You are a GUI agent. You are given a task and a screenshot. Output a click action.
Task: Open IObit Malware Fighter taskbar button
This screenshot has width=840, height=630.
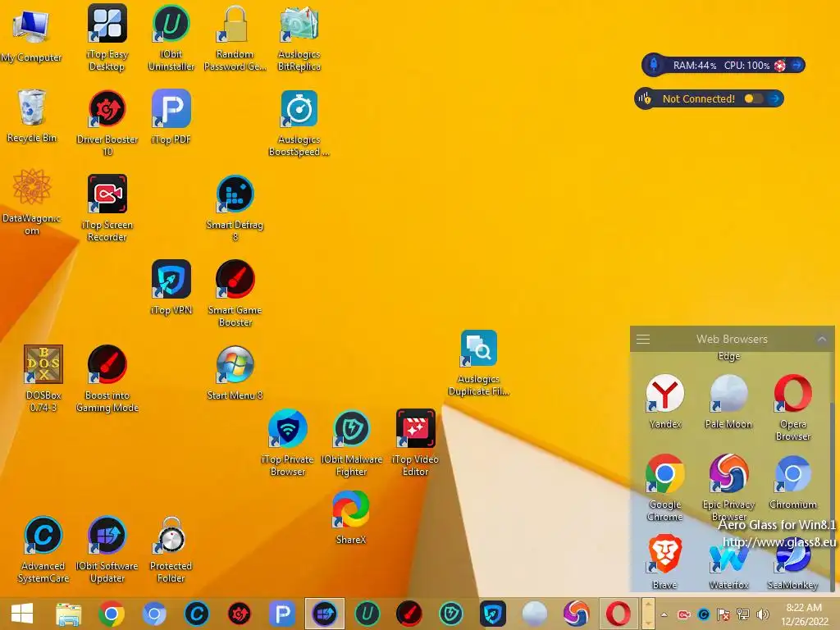click(x=451, y=614)
